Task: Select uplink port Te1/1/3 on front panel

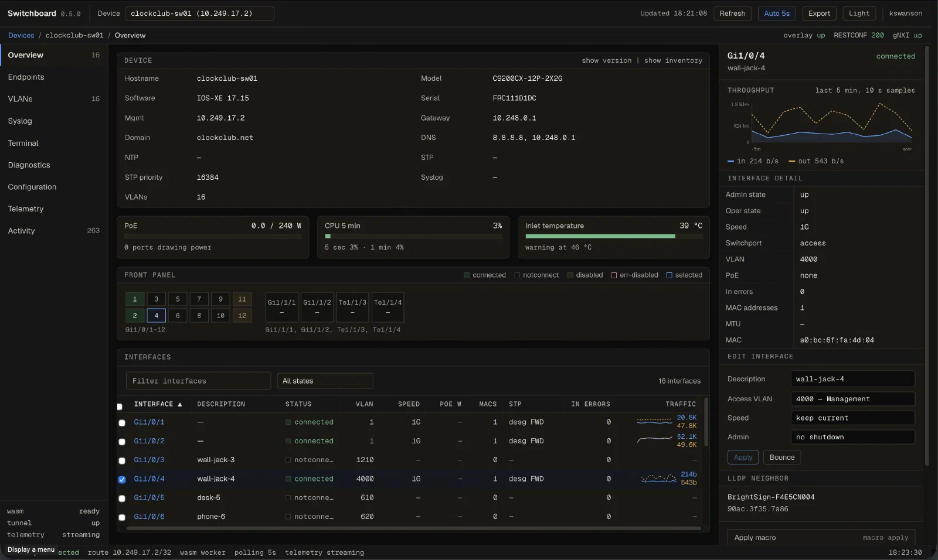Action: (352, 307)
